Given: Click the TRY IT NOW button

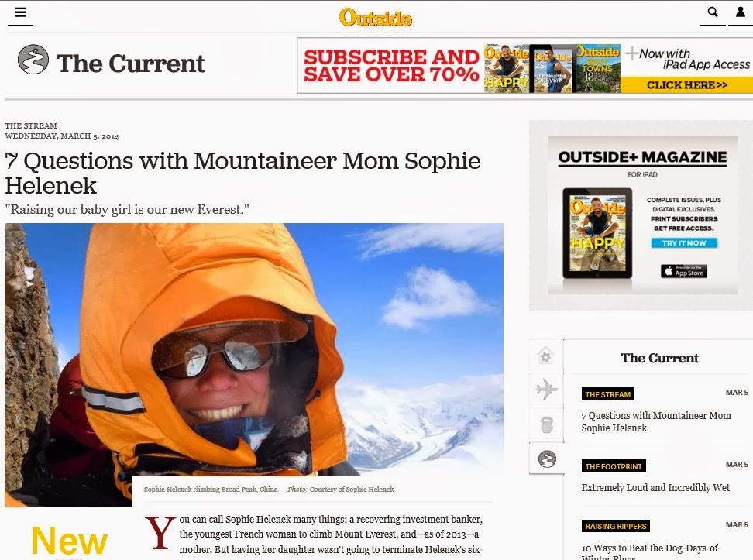Looking at the screenshot, I should pyautogui.click(x=684, y=243).
